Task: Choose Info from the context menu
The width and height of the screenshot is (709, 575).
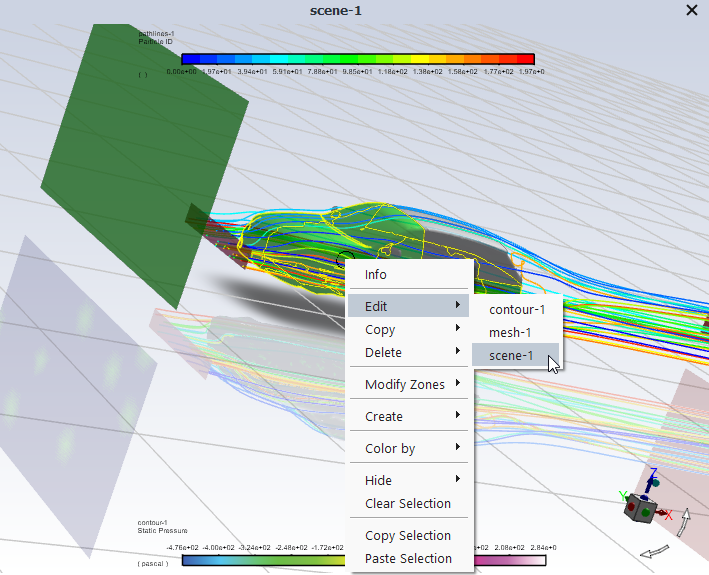Action: (376, 275)
